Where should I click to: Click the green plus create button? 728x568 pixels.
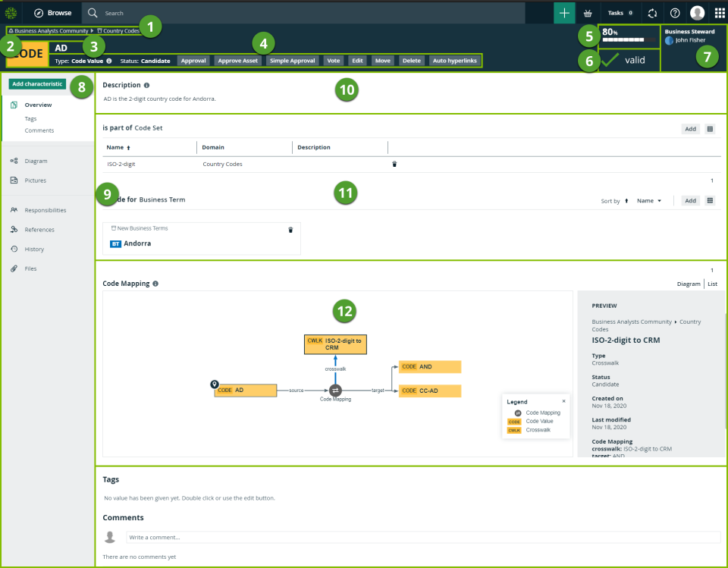[564, 13]
